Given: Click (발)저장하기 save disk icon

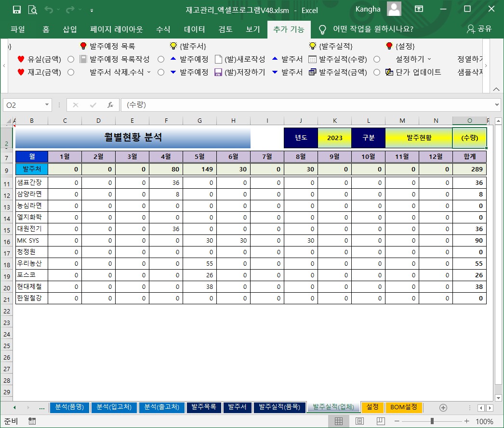Looking at the screenshot, I should 218,72.
